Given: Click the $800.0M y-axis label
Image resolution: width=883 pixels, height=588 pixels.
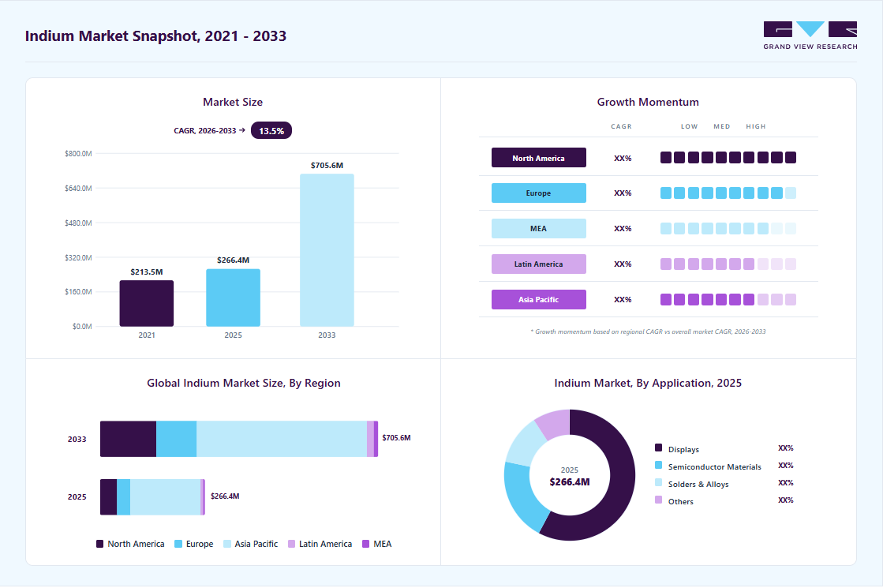Looking at the screenshot, I should pos(78,154).
